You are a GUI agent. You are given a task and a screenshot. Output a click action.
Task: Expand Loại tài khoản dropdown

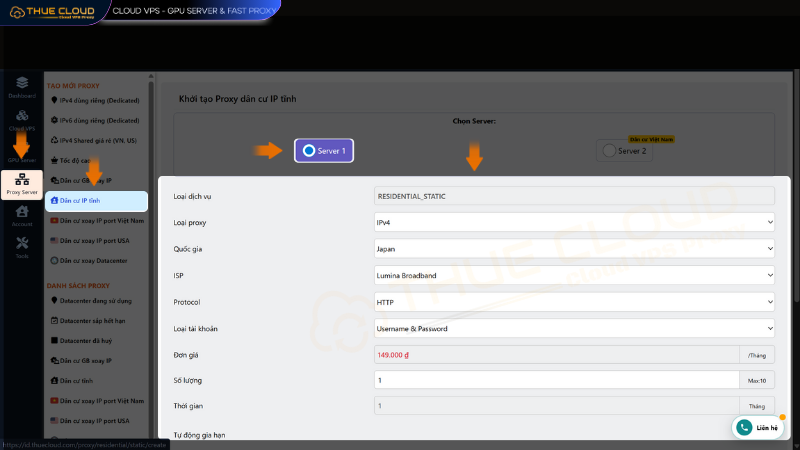(574, 329)
